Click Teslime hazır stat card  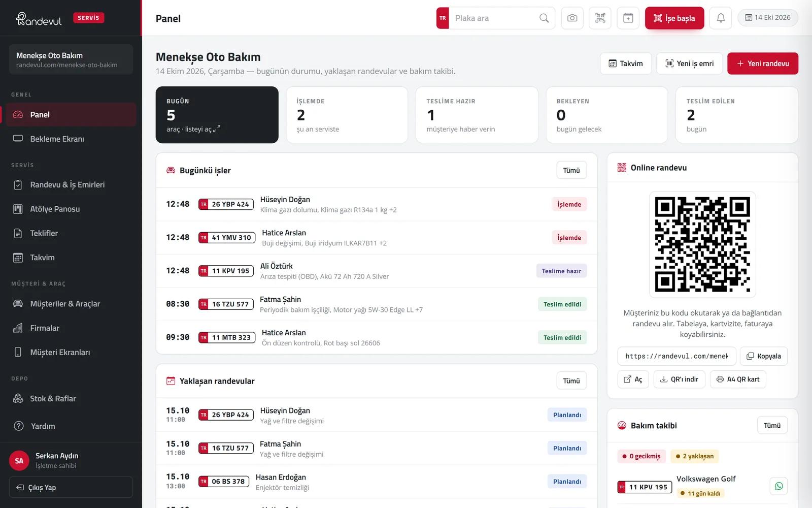pos(477,115)
